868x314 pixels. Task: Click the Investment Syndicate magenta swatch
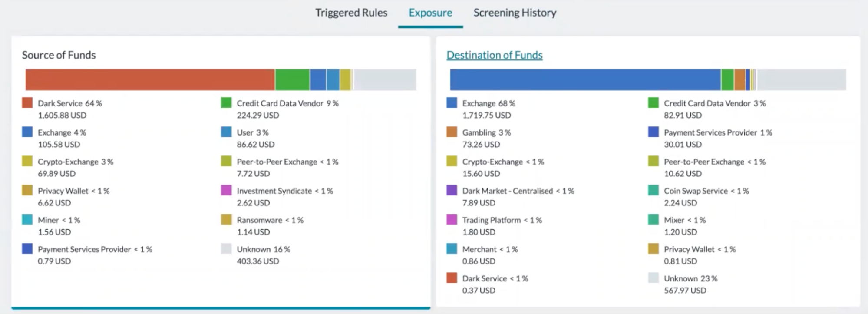tap(226, 190)
